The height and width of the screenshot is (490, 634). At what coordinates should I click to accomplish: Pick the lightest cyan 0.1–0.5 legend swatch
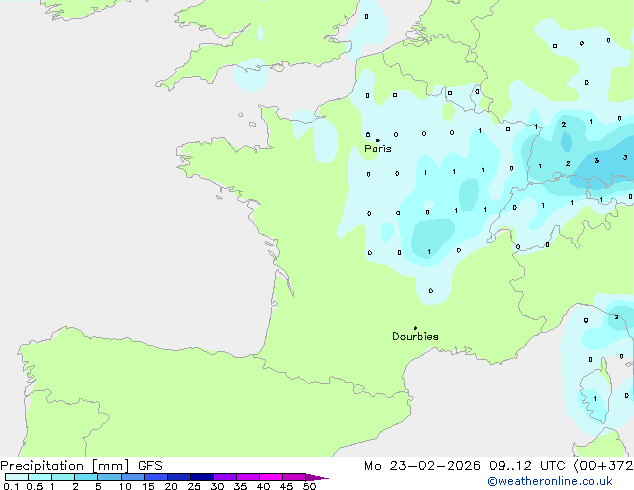(x=17, y=477)
